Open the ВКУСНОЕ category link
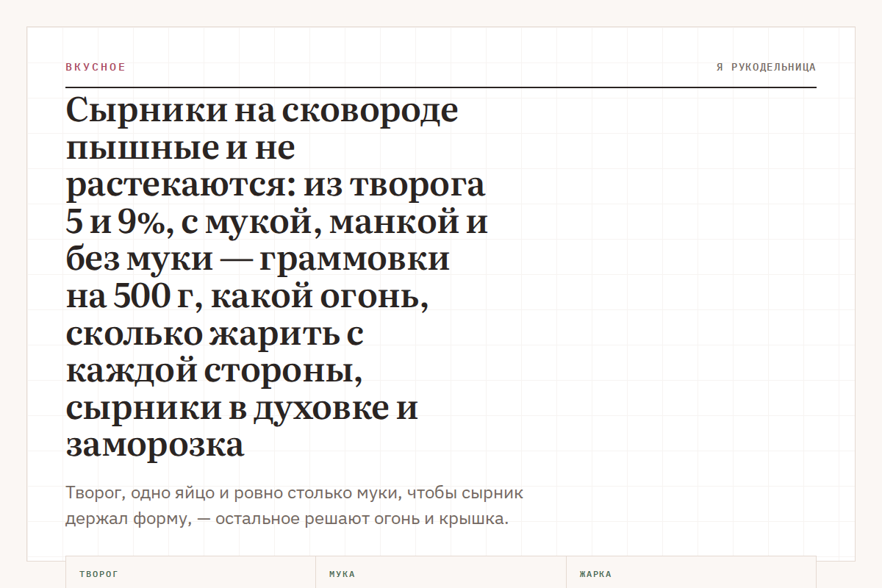 click(96, 67)
